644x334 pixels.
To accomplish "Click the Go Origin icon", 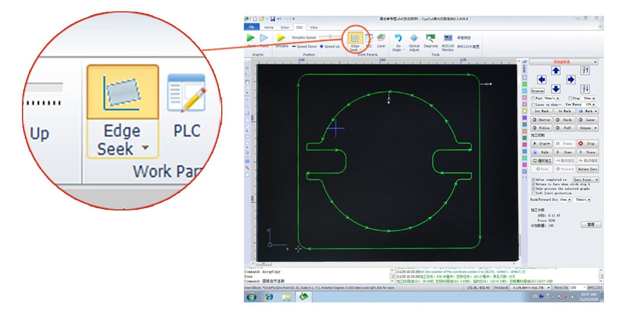I will pos(398,38).
